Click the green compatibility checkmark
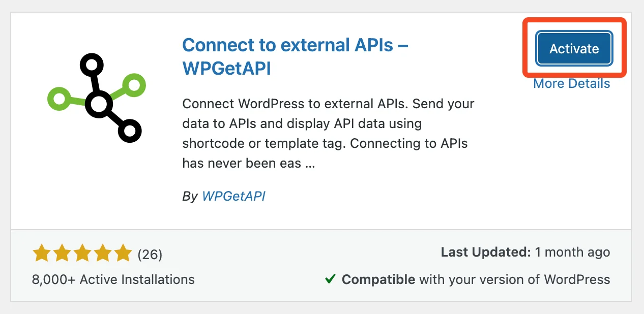Viewport: 644px width, 314px height. [x=331, y=279]
